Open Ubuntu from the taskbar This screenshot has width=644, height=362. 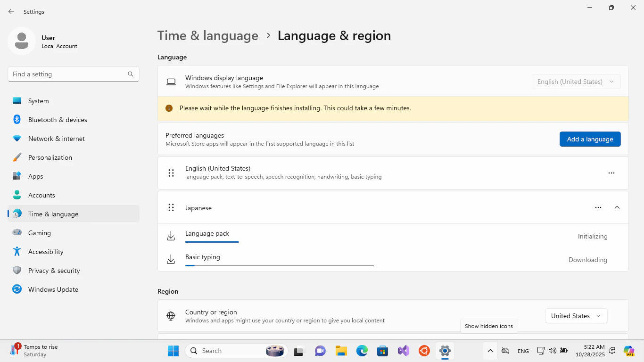[424, 351]
